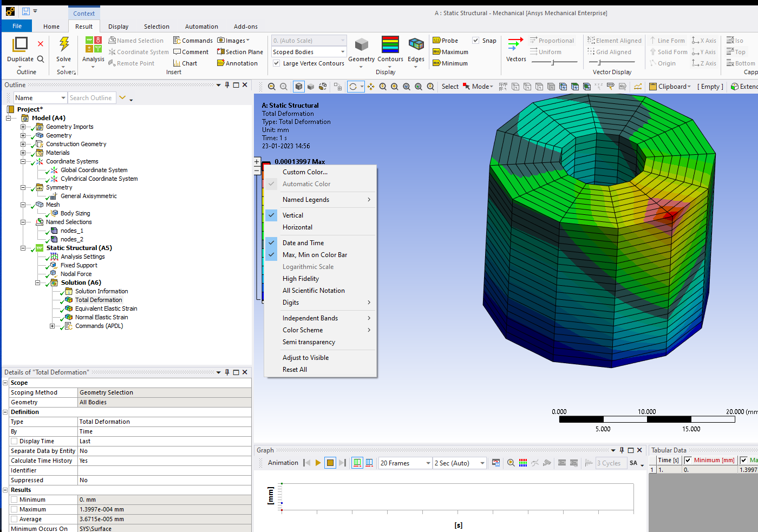The image size is (758, 532).
Task: Choose Horizontal in the legend context menu
Action: click(x=297, y=227)
